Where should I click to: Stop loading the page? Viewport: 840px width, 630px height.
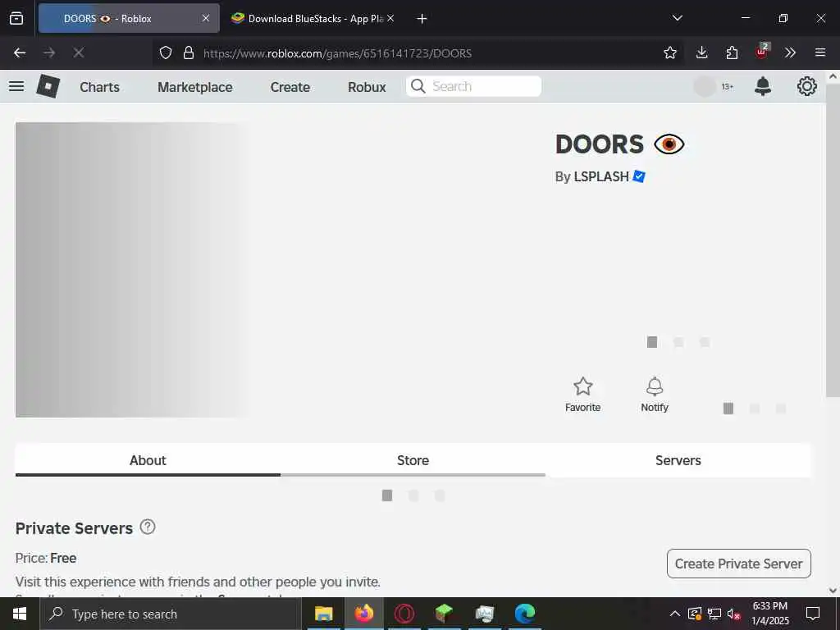(x=79, y=52)
